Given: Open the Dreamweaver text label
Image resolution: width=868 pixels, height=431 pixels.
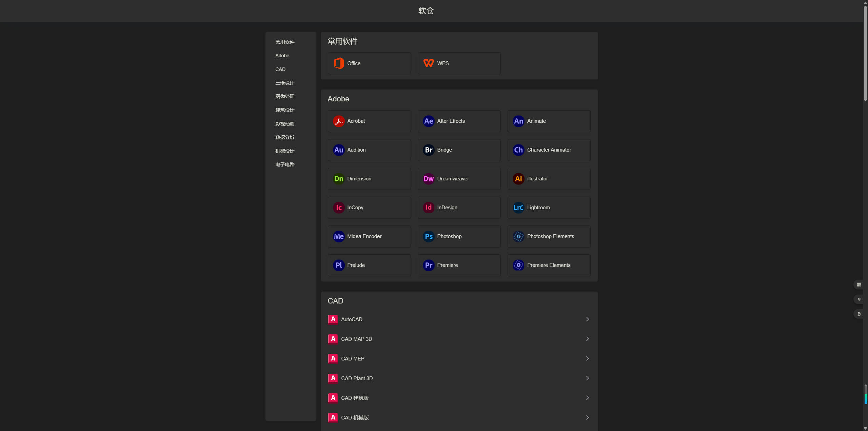Looking at the screenshot, I should click(453, 179).
